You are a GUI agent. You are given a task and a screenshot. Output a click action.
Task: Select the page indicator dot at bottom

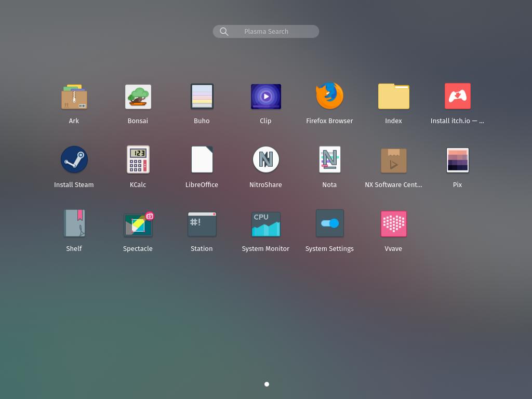coord(267,384)
